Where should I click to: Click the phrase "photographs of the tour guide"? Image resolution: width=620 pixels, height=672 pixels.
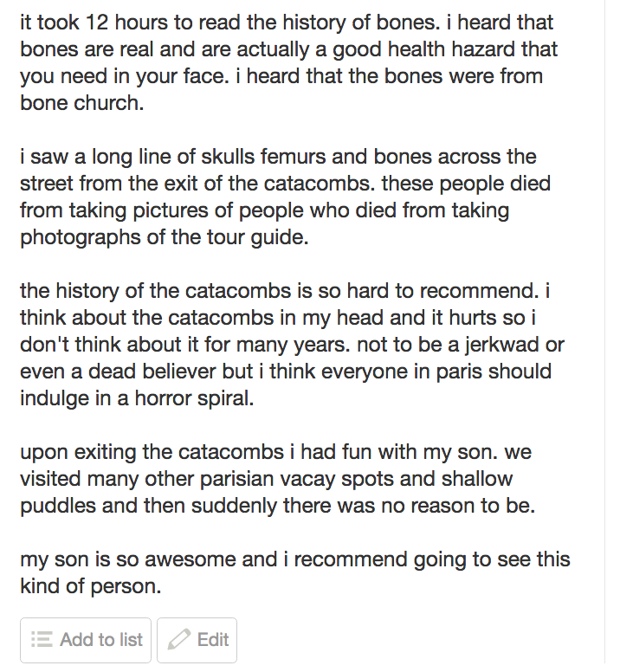163,237
